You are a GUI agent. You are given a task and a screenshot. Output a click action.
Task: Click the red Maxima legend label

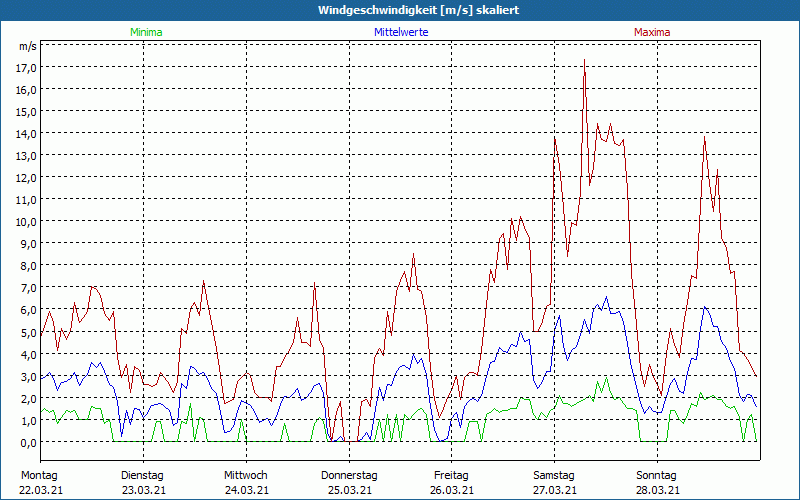pyautogui.click(x=652, y=32)
